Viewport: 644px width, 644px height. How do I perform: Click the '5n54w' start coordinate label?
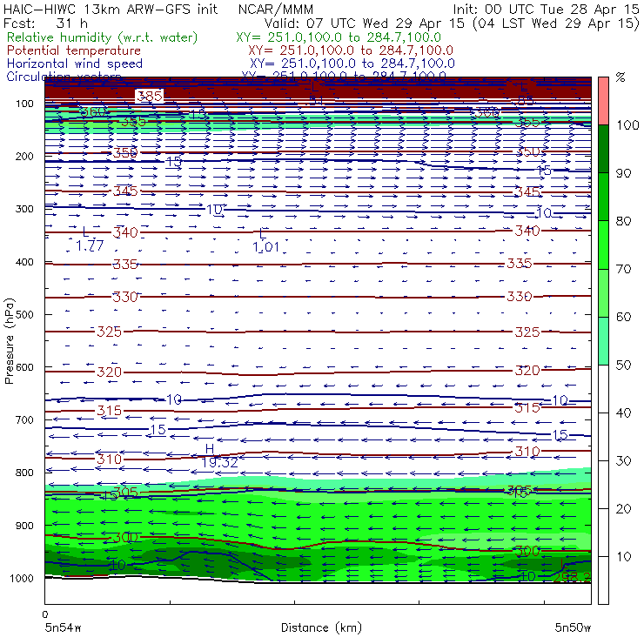click(64, 627)
